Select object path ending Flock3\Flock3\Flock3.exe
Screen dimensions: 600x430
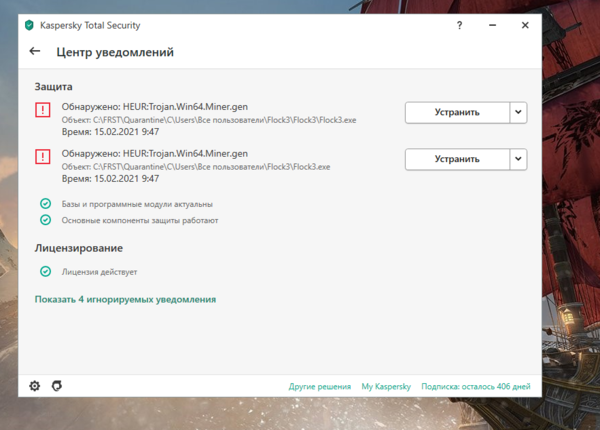coord(209,120)
